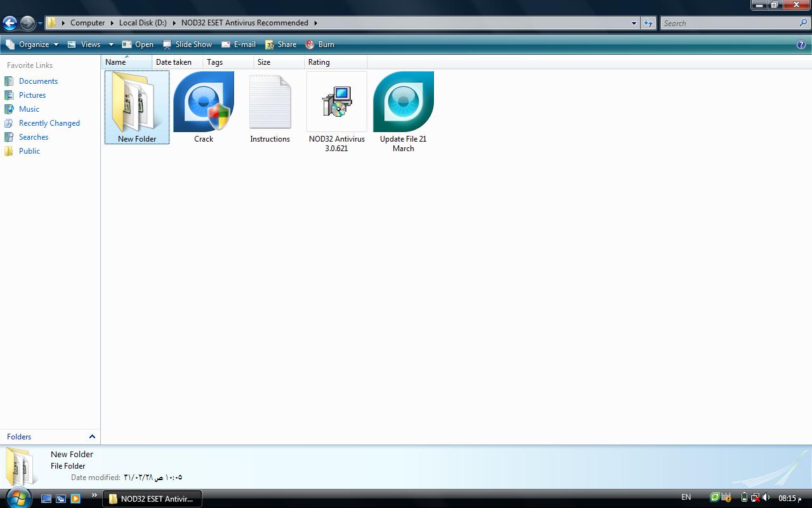
Task: Click the folder preview icon in details pane
Action: 21,467
